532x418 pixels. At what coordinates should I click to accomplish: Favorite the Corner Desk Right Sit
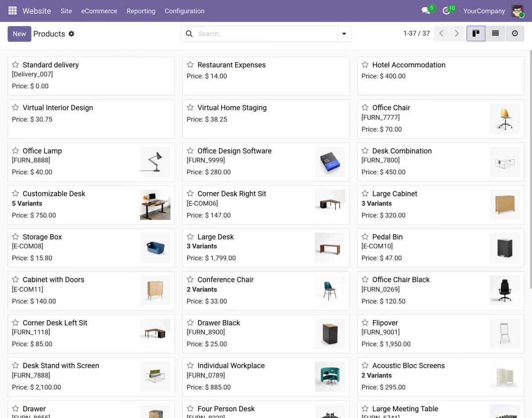[190, 194]
